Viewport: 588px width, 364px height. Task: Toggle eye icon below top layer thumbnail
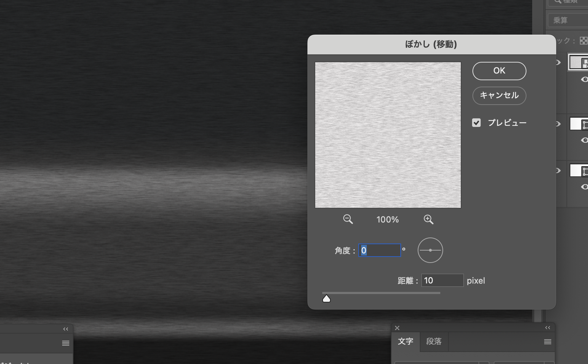[x=584, y=80]
